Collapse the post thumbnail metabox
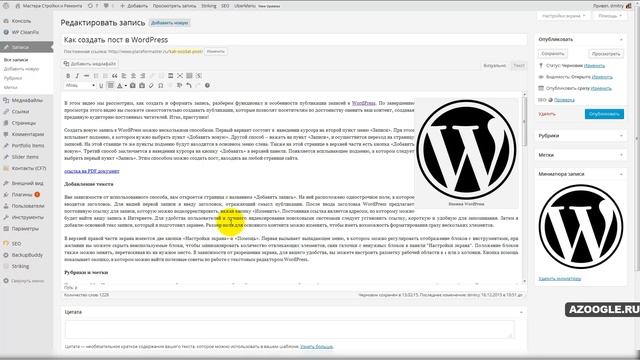This screenshot has height=360, width=640. [621, 174]
